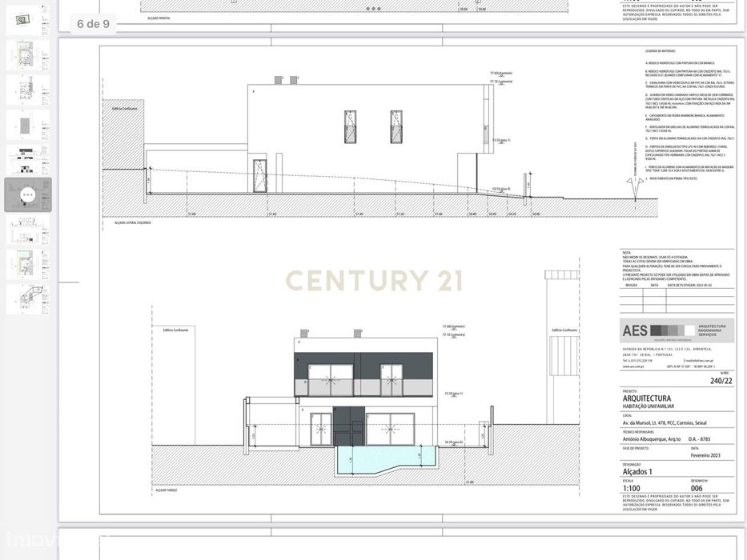Click the 'O.A. - 8783' registration number

click(701, 439)
